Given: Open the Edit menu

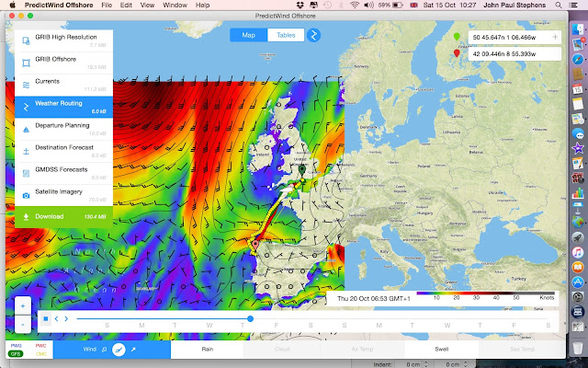Looking at the screenshot, I should (126, 6).
